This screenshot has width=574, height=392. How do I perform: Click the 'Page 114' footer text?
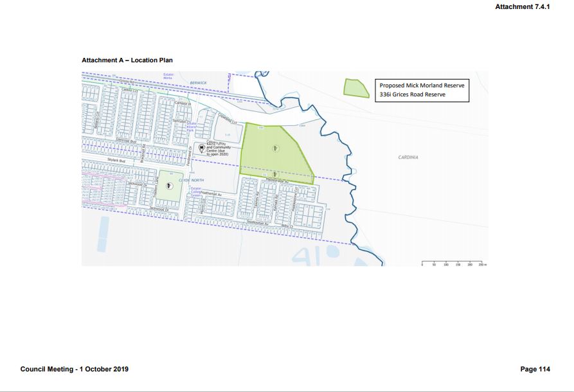point(535,369)
